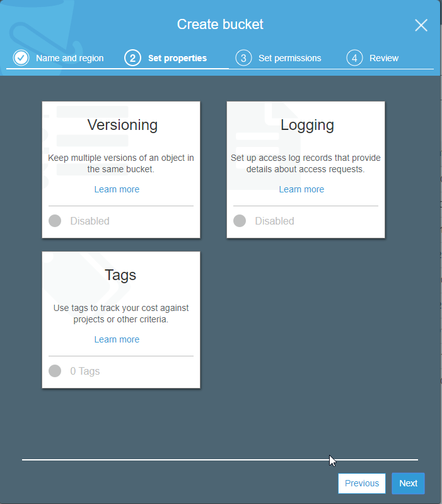This screenshot has width=442, height=504.
Task: Click 'Keep multiple versions of an object' description
Action: tap(121, 163)
